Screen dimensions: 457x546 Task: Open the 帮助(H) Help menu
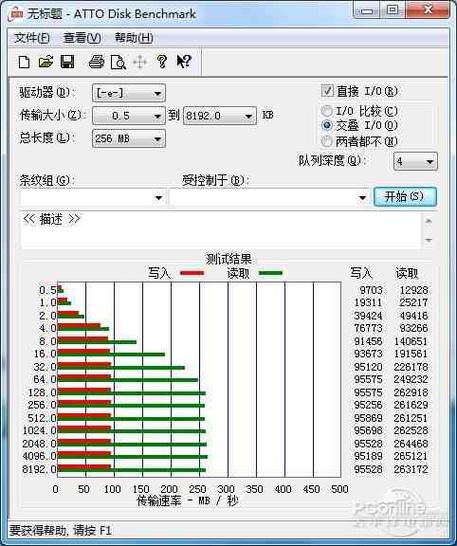click(134, 38)
